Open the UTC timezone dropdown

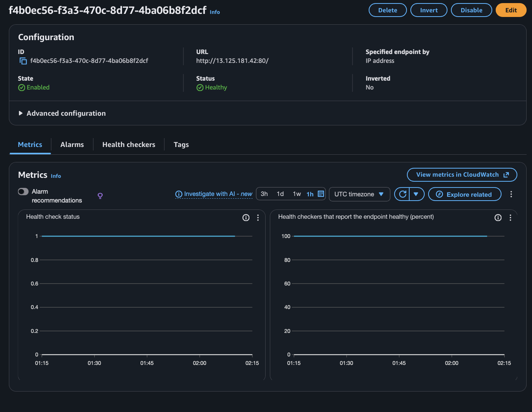359,194
